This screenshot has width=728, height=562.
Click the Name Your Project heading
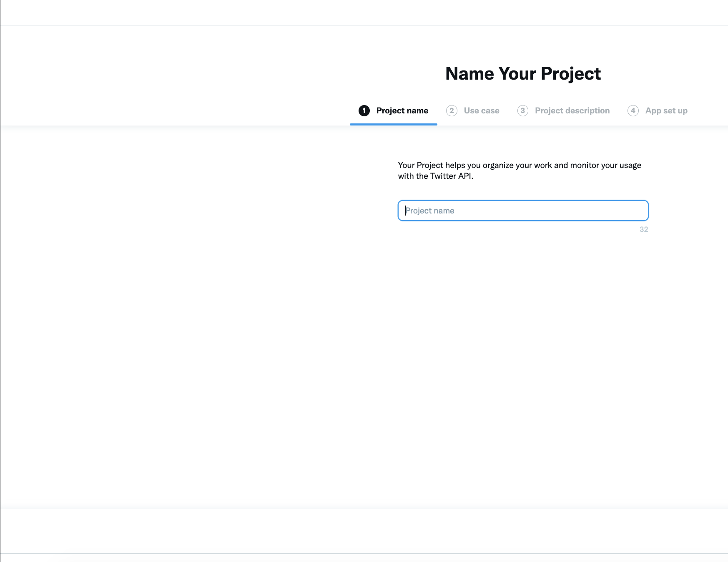click(523, 74)
